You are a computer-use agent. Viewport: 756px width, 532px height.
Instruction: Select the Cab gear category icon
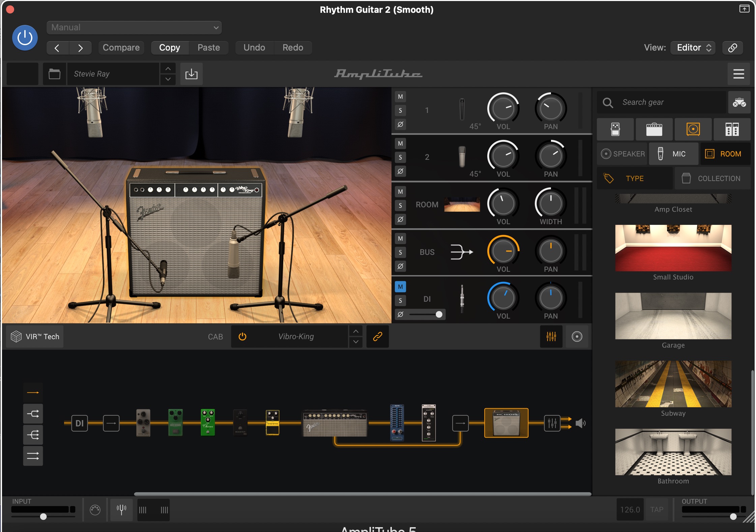[693, 129]
